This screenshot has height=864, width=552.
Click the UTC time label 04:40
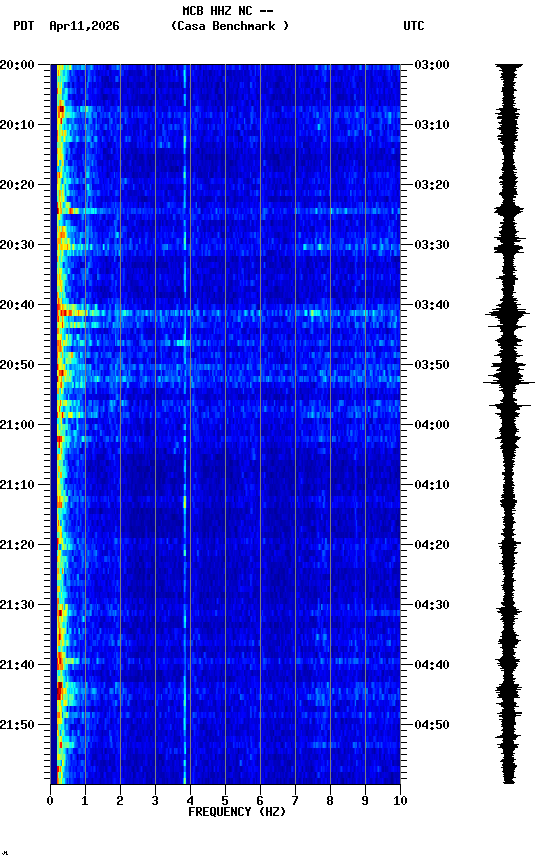432,666
